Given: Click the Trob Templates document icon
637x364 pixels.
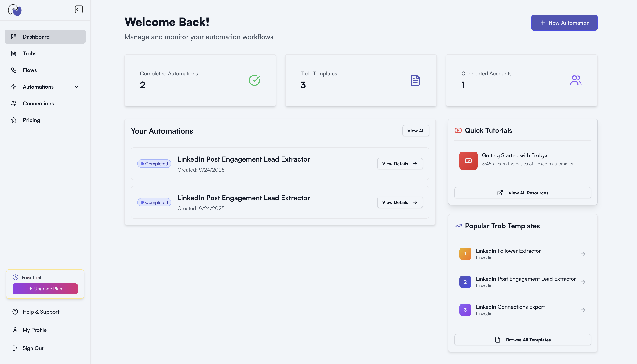Looking at the screenshot, I should click(x=415, y=80).
